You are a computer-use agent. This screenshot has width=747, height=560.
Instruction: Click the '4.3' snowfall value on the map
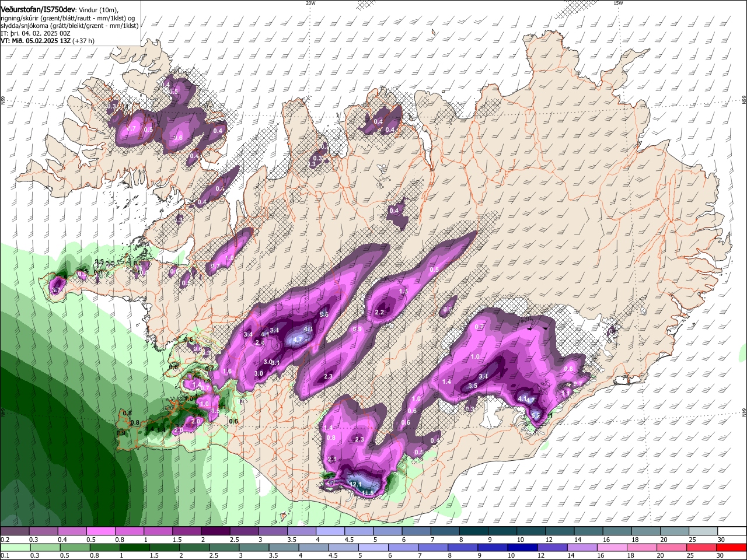(x=309, y=330)
